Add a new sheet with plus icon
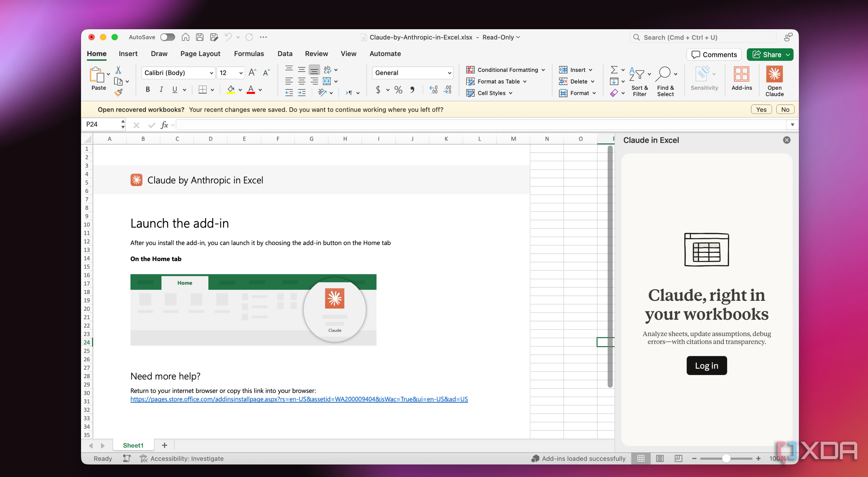This screenshot has width=868, height=477. coord(164,445)
